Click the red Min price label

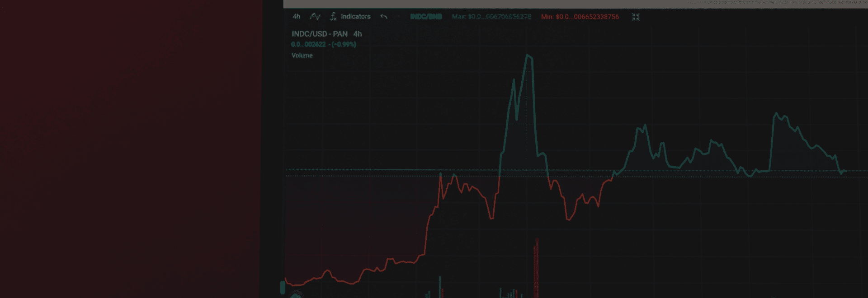pos(580,17)
